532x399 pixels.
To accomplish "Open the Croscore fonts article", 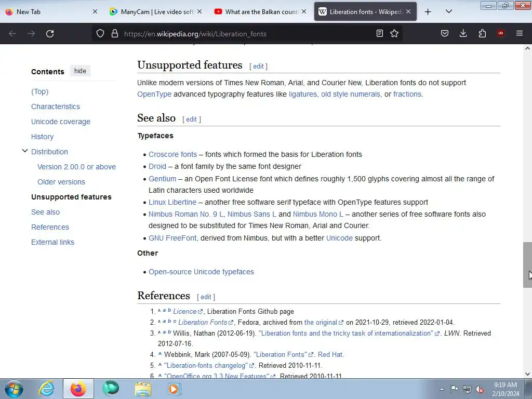I will point(172,154).
